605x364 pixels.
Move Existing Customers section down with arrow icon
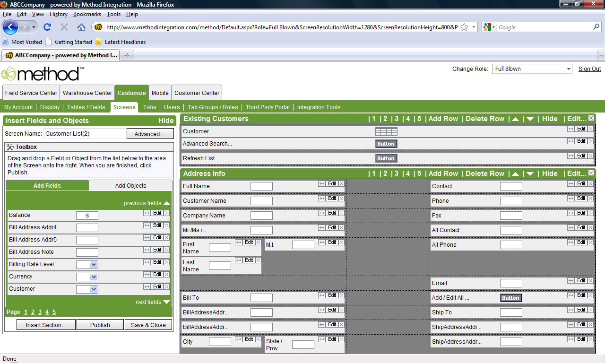530,119
